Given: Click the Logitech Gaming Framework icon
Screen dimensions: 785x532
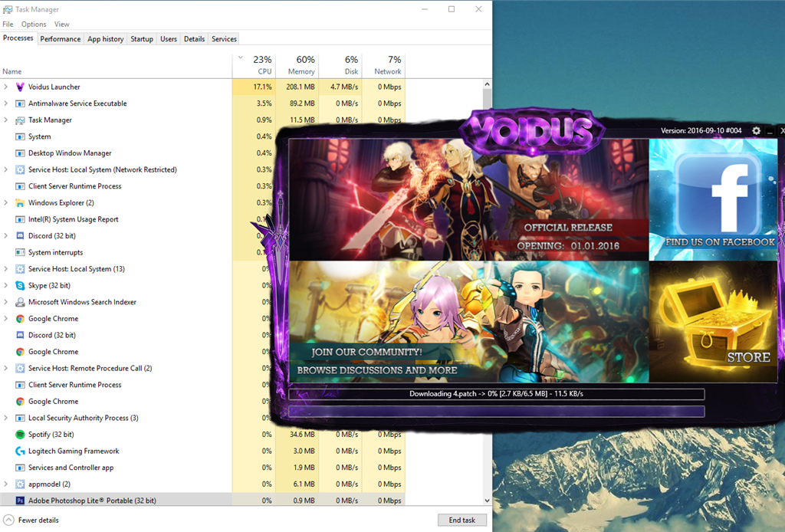Looking at the screenshot, I should coord(20,451).
